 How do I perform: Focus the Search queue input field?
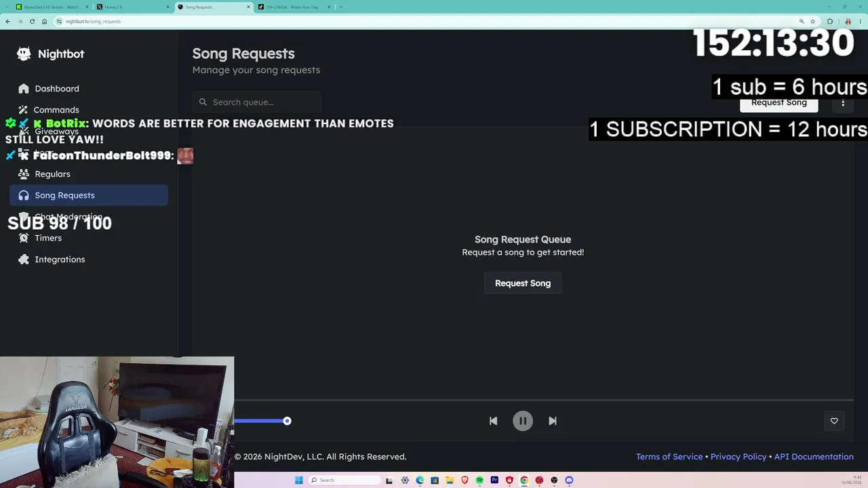tap(257, 102)
